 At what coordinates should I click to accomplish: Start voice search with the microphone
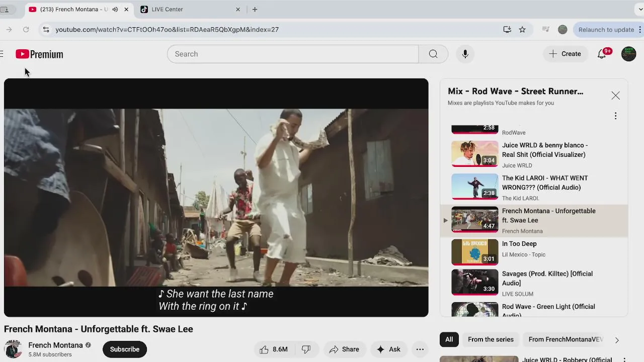coord(465,54)
